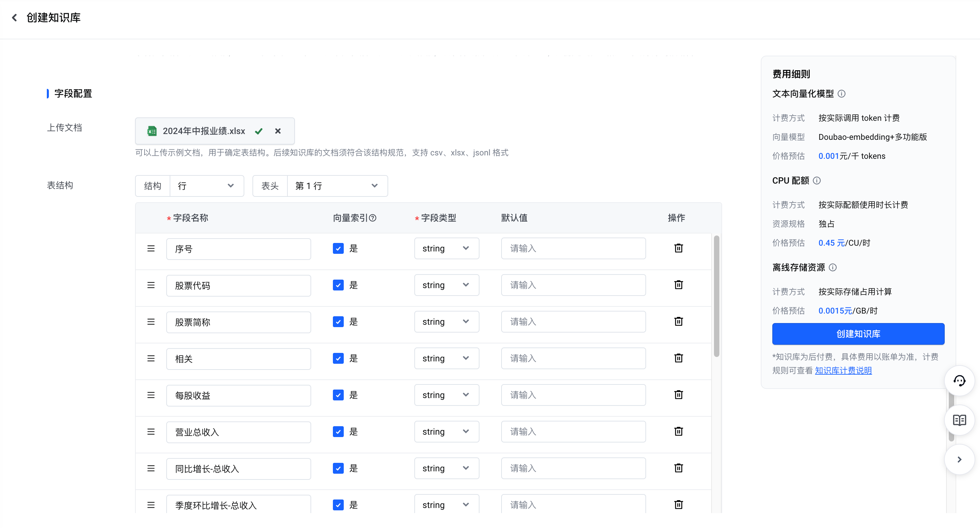Open the 知识库计费说明 link
Screen dimensions: 980x528
[x=843, y=371]
